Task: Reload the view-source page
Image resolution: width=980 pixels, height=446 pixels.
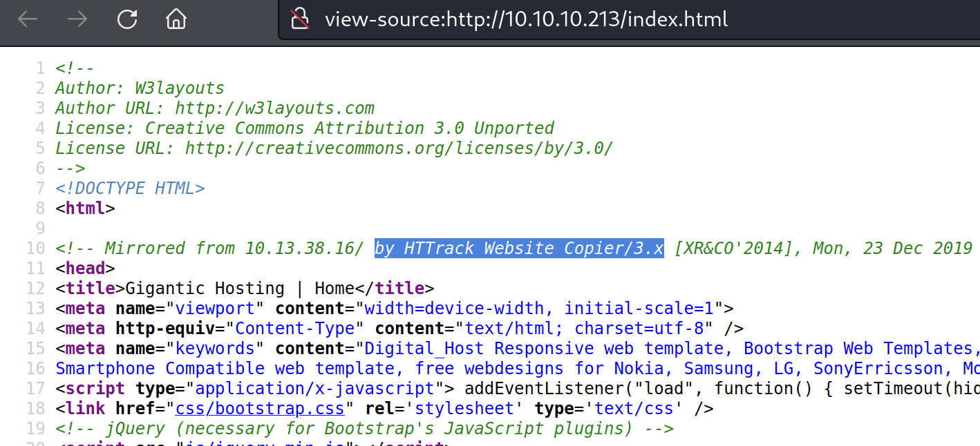Action: tap(127, 19)
